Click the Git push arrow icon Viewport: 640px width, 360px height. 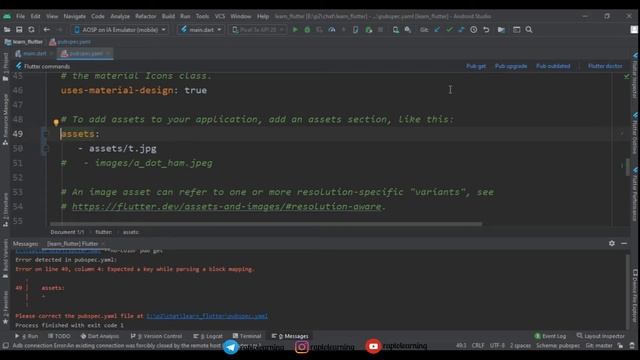(x=461, y=30)
